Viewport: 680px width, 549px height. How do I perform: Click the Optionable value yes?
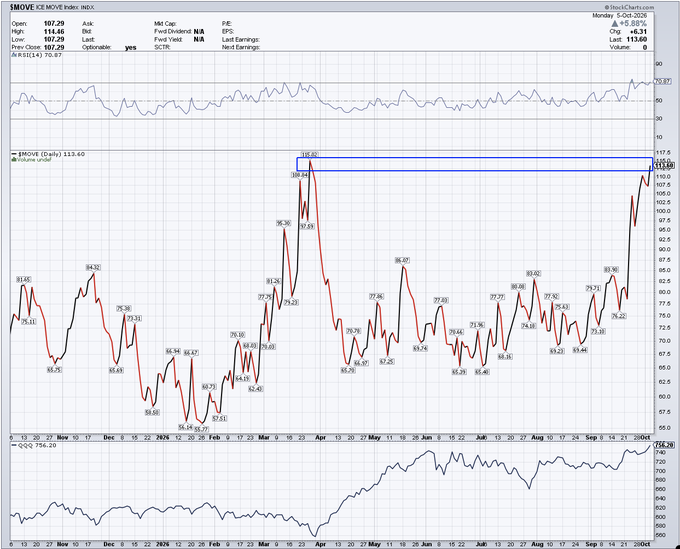131,48
